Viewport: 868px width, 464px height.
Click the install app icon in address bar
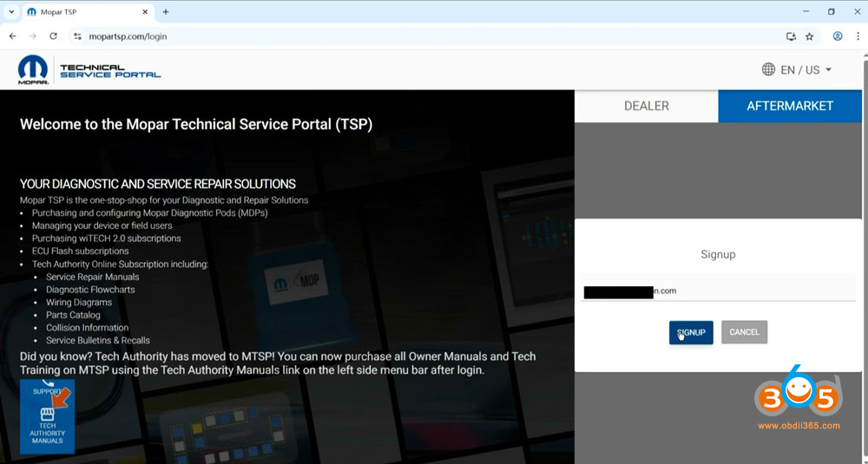(x=791, y=36)
